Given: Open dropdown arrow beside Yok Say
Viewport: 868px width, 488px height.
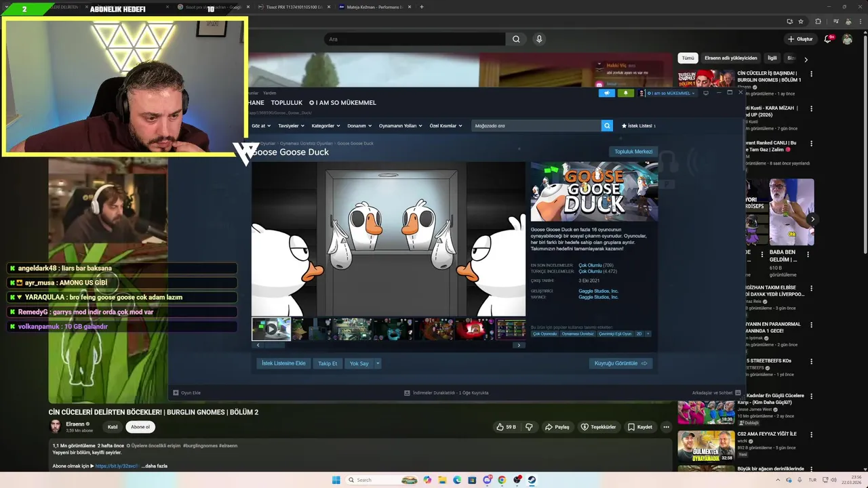Looking at the screenshot, I should 378,363.
